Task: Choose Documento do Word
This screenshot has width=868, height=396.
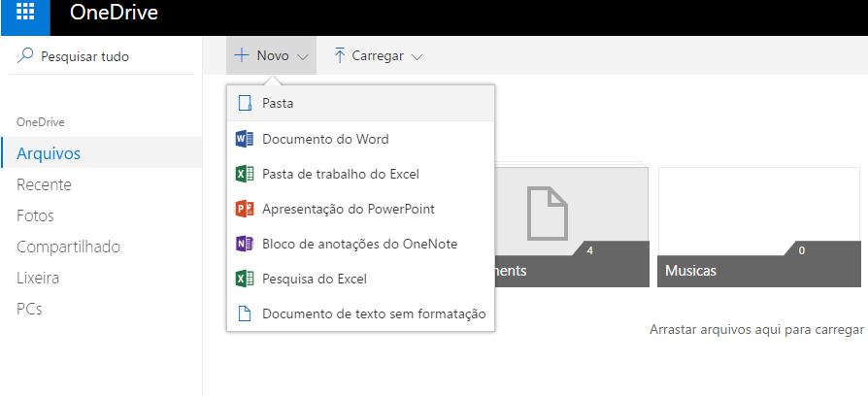Action: coord(360,139)
